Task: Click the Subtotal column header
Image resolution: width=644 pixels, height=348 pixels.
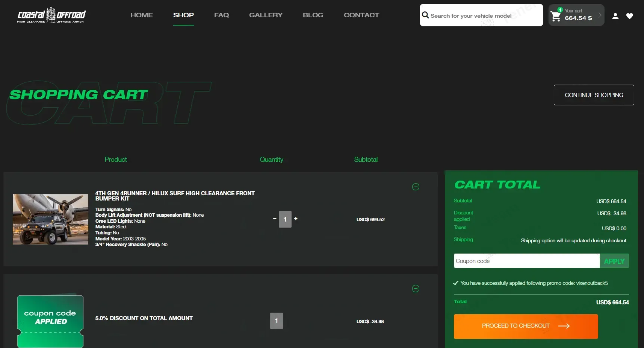Action: tap(366, 160)
